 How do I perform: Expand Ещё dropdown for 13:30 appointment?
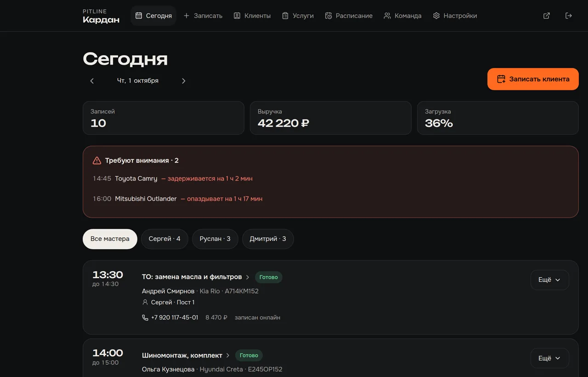549,280
